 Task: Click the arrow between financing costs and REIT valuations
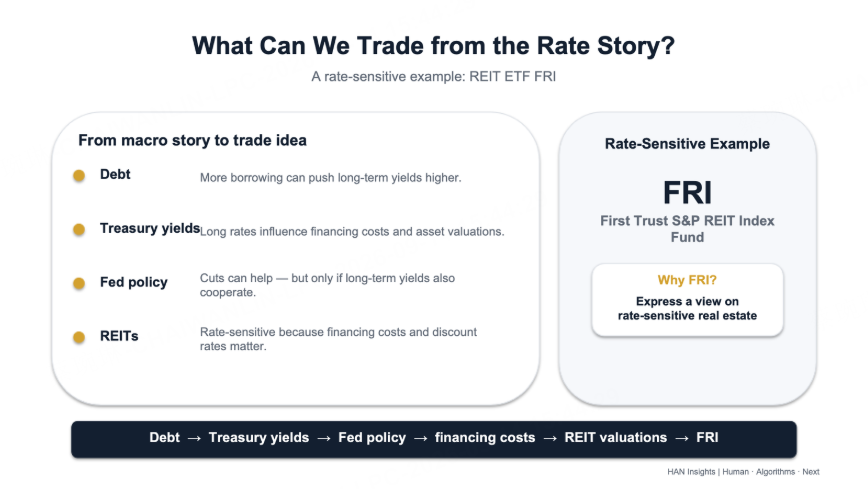(550, 438)
